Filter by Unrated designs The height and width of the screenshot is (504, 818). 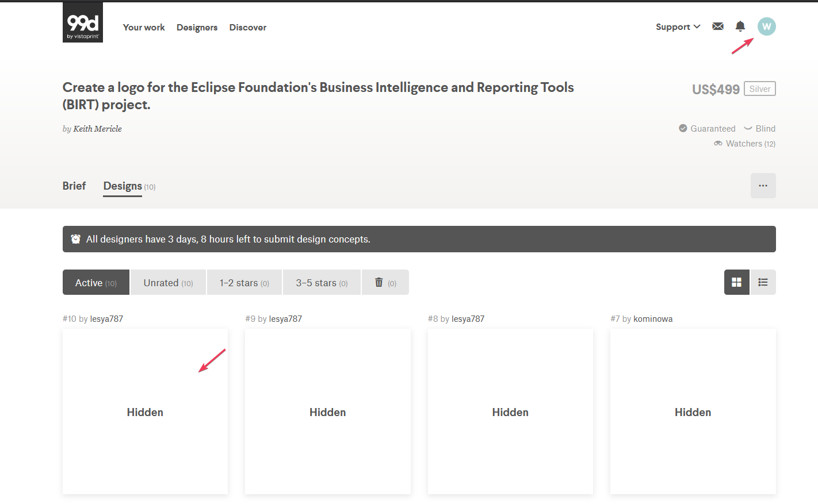[x=168, y=283]
